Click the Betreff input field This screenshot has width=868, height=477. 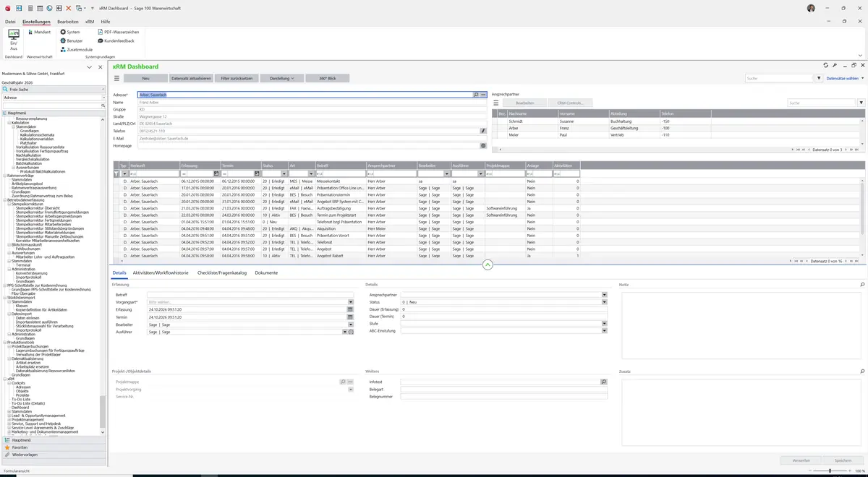coord(250,295)
